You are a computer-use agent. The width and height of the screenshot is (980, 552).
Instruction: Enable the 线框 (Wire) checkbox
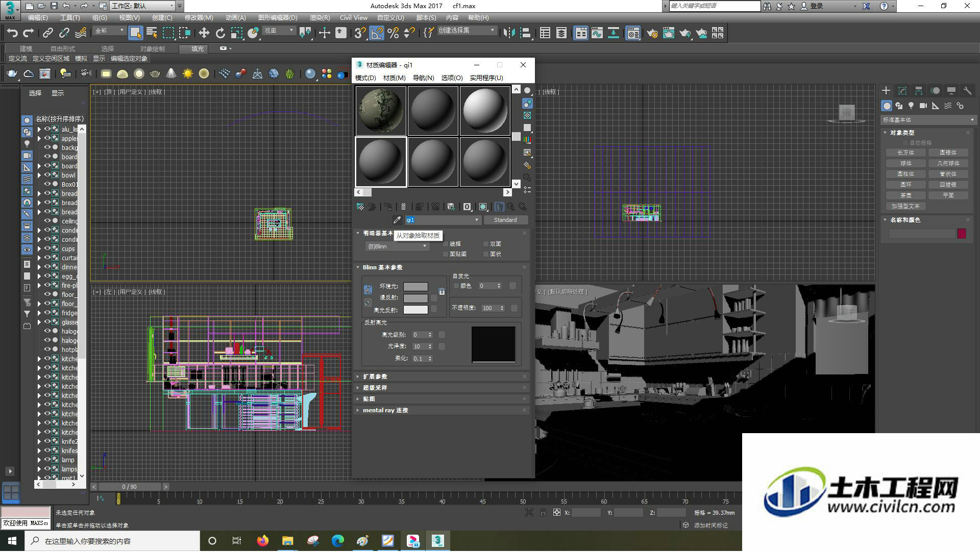[x=446, y=244]
